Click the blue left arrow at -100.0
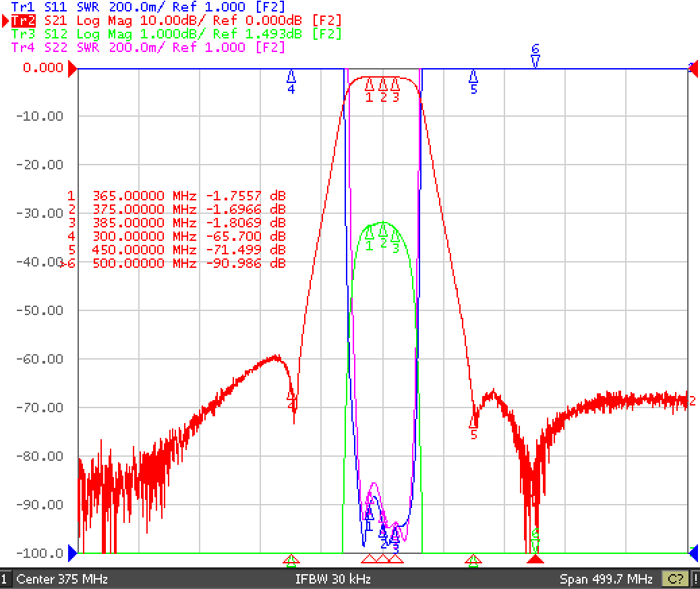The width and height of the screenshot is (700, 589). (x=72, y=553)
